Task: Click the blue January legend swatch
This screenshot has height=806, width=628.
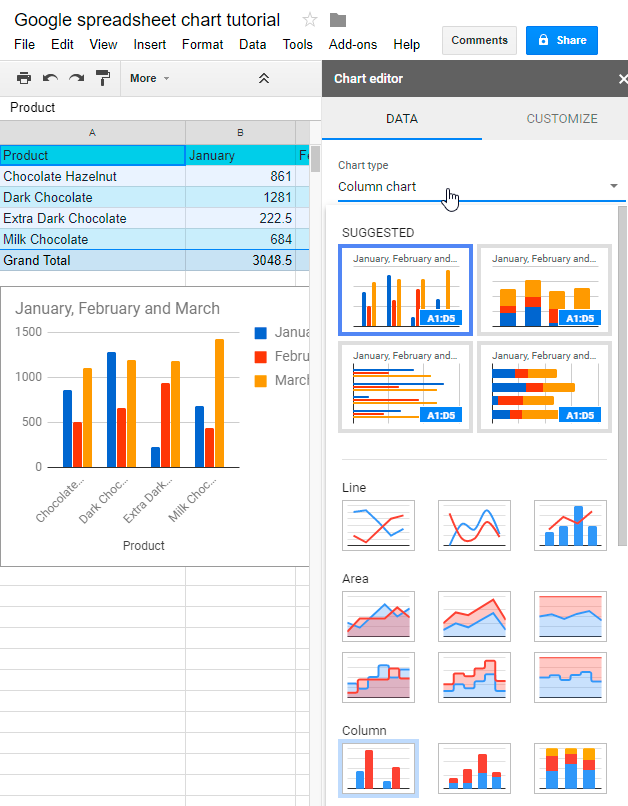Action: click(261, 333)
